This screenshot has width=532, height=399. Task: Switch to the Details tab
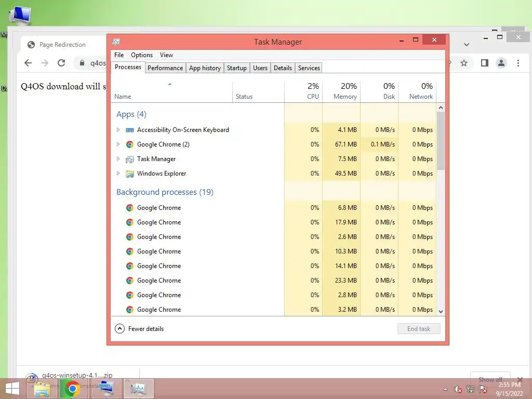283,68
